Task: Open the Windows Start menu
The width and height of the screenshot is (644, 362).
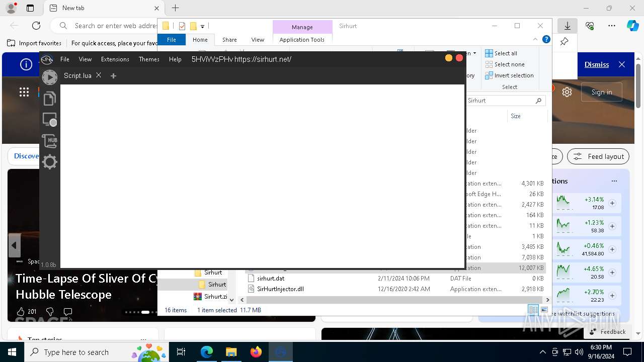Action: (x=12, y=352)
